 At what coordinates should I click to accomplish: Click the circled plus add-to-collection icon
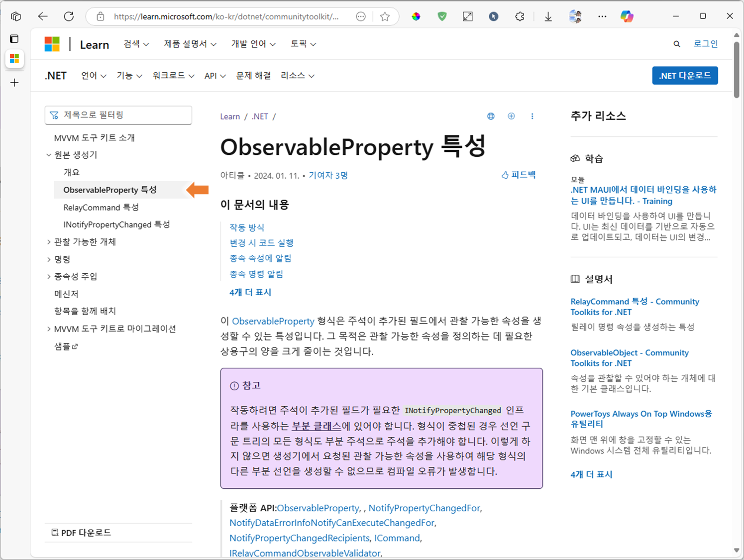pos(511,116)
